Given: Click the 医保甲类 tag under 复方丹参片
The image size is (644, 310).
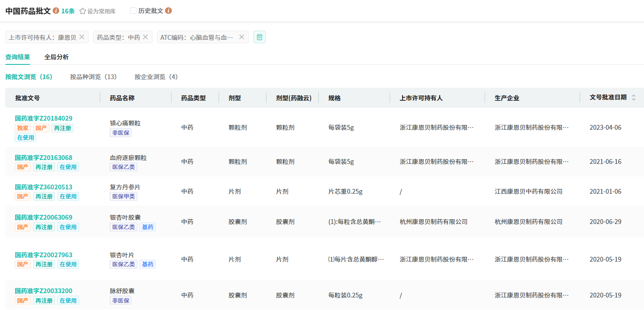Looking at the screenshot, I should 124,196.
